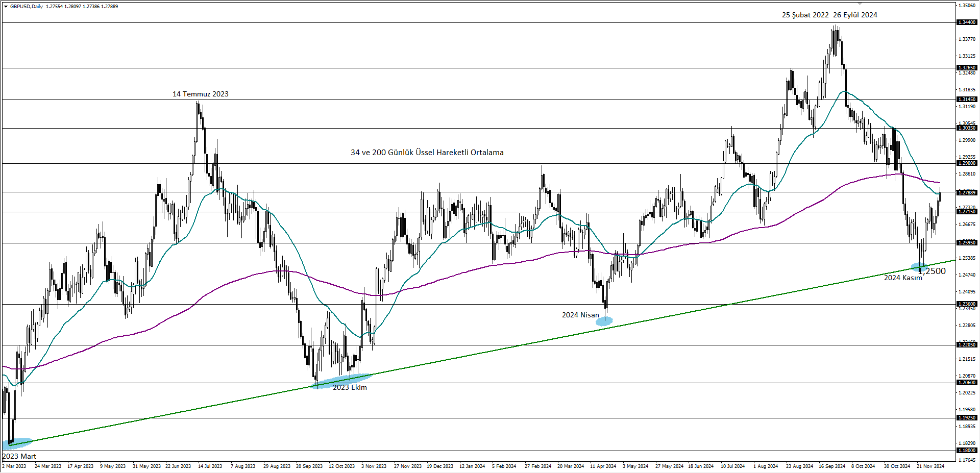
Task: Click the '27 Feb 2024' date on time axis
Action: (538, 466)
